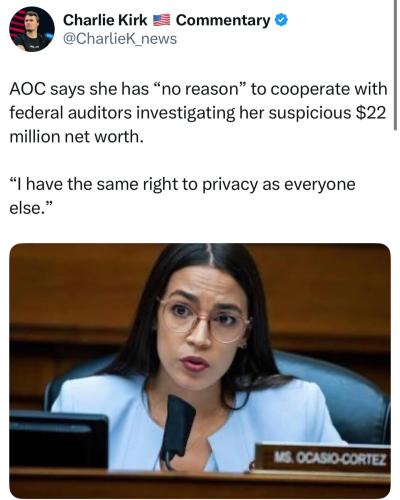Viewport: 400px width, 500px height.
Task: Click the American flag emoji in name
Action: (161, 20)
